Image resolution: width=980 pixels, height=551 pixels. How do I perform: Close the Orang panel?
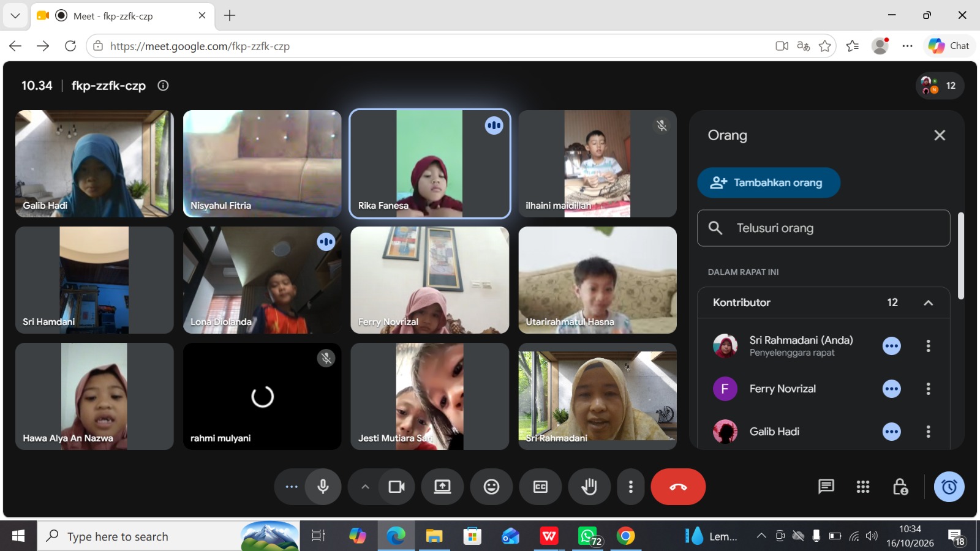coord(940,135)
